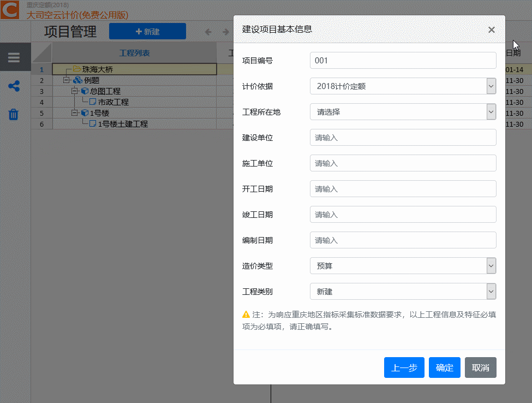The image size is (532, 403).
Task: Select the 市政工程 tree item
Action: click(113, 102)
